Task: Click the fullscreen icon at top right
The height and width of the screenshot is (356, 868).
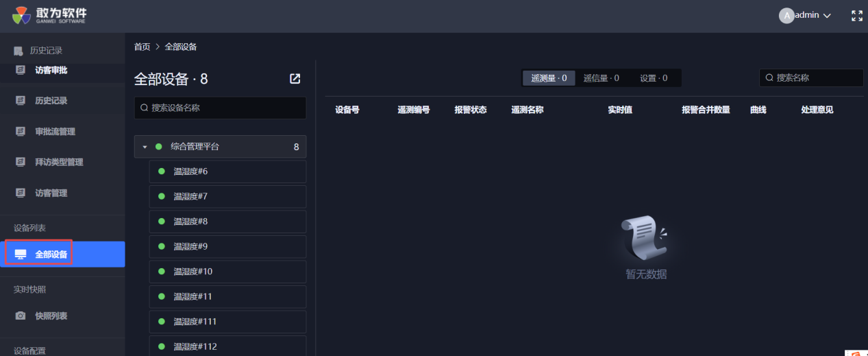Action: pos(856,16)
